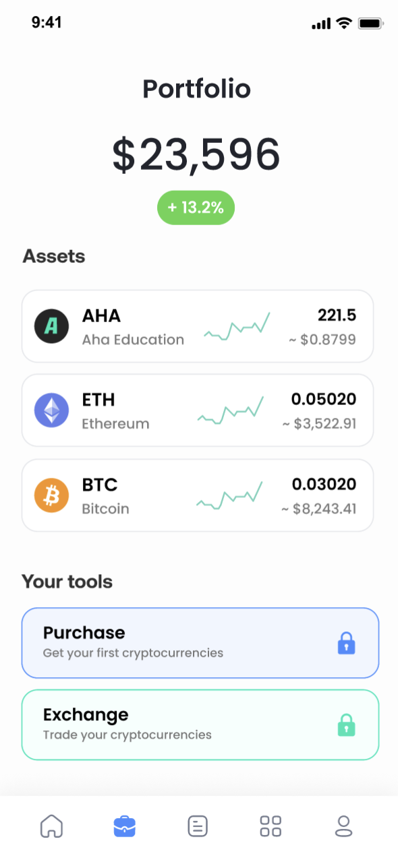Click the Assets section heading
398x868 pixels.
click(x=53, y=256)
